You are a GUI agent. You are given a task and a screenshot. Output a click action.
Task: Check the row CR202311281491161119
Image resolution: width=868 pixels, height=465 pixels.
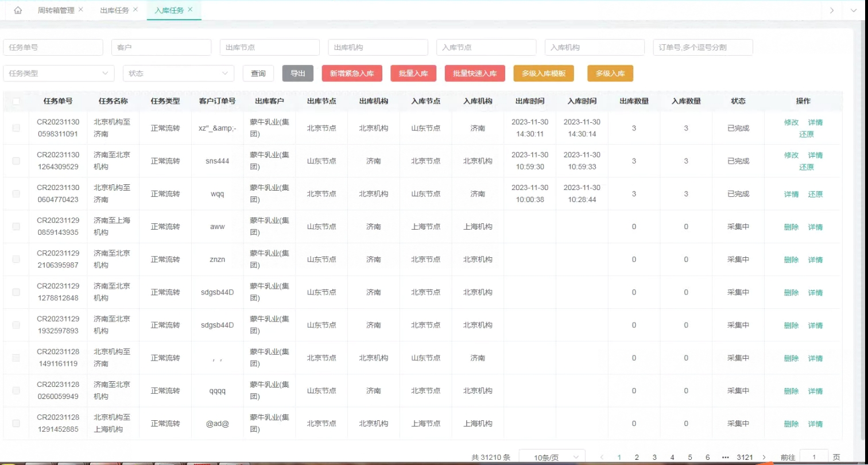[16, 358]
